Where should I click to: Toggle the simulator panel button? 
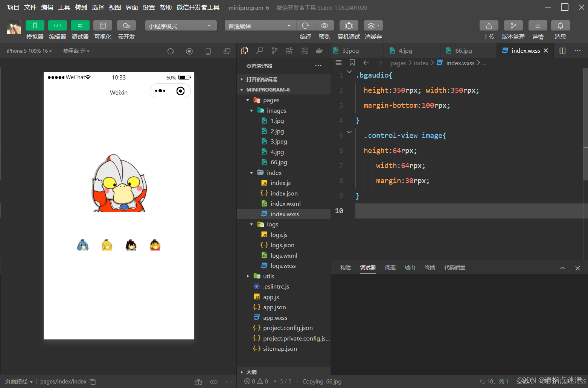[x=35, y=25]
